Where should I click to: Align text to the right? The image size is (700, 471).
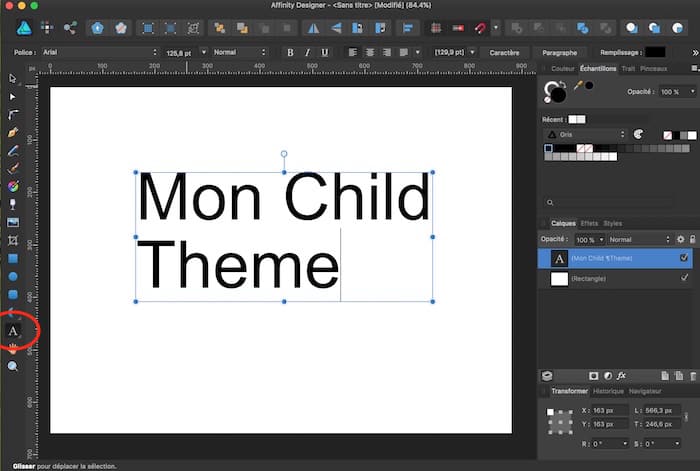387,53
